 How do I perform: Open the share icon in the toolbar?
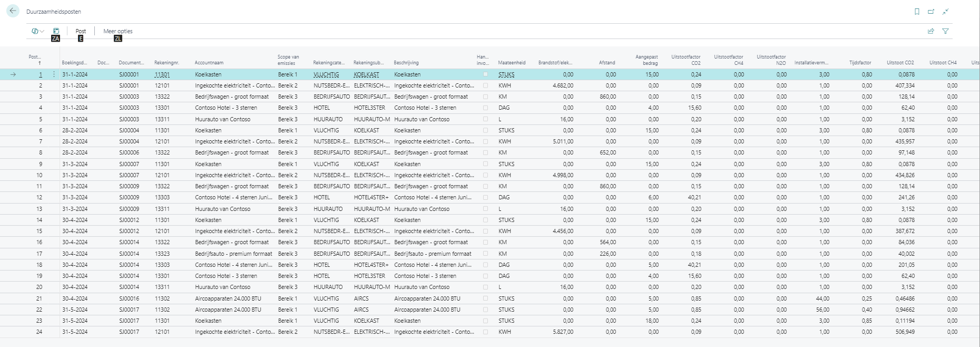tap(931, 31)
